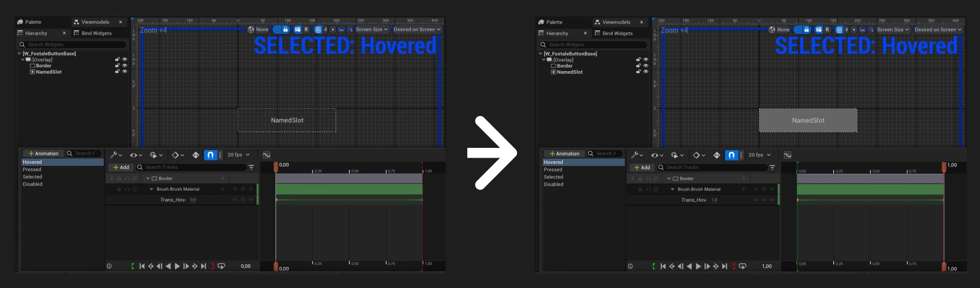The image size is (980, 288).
Task: Jump to sequence start in right editor's transport
Action: pyautogui.click(x=663, y=266)
